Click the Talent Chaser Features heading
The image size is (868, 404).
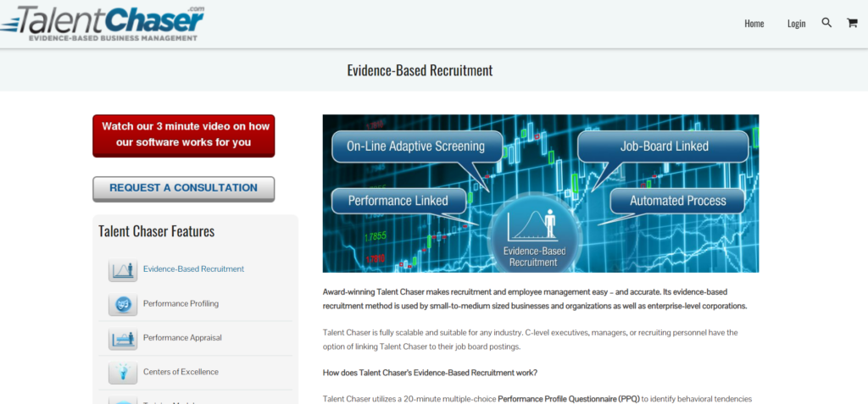click(x=157, y=230)
